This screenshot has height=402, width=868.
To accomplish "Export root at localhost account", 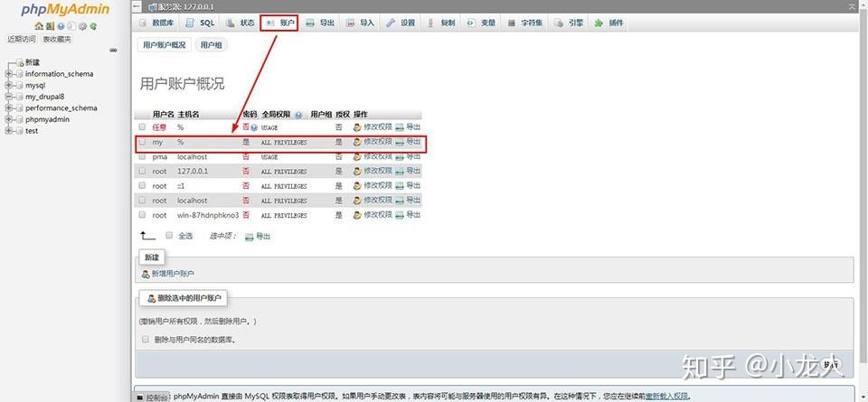I will tap(408, 200).
